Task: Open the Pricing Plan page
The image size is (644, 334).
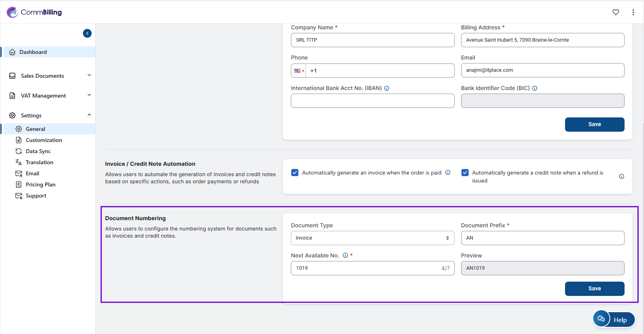Action: [40, 184]
